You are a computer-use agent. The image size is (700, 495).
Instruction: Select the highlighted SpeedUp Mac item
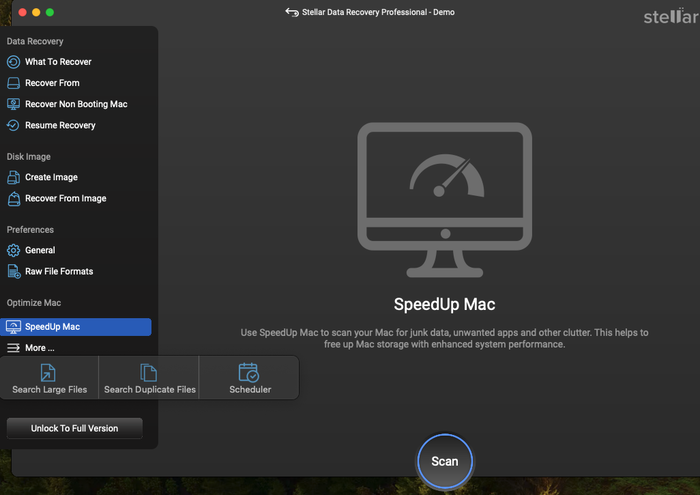point(76,327)
